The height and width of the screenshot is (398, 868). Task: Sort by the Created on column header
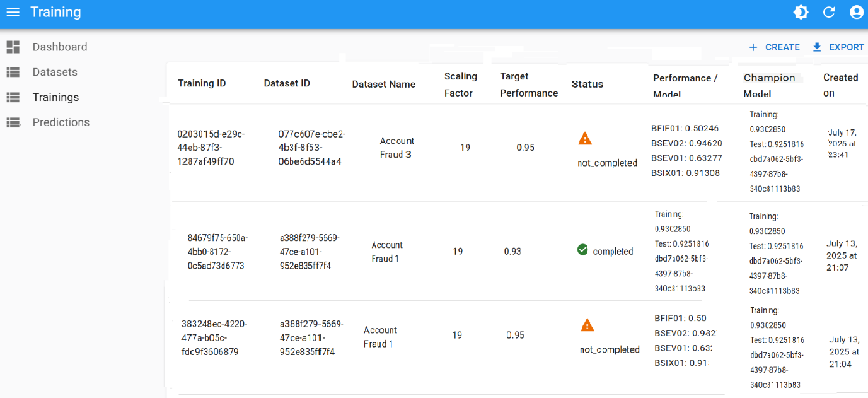pyautogui.click(x=840, y=85)
